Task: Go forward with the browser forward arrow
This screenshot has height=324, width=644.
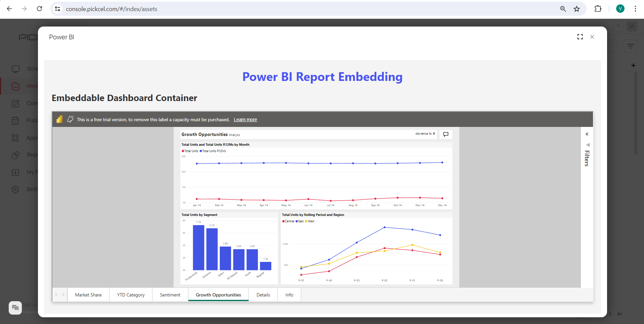Action: click(24, 9)
